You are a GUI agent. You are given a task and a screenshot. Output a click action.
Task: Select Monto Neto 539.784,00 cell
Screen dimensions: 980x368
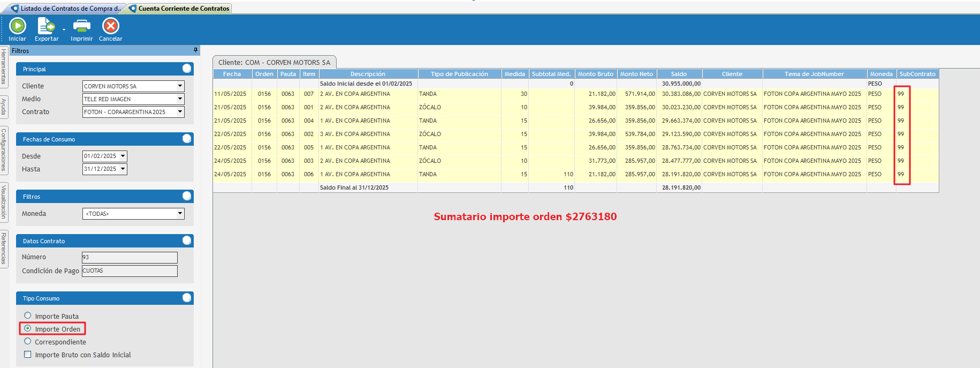click(636, 134)
